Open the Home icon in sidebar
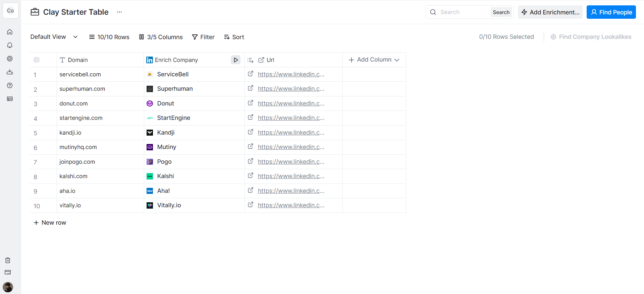Screen dimensions: 644x294 (10, 32)
